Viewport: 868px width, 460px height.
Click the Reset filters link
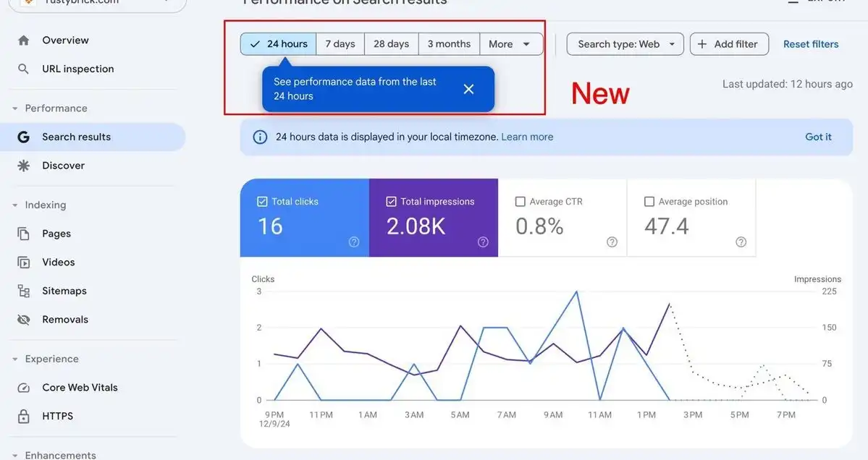[810, 44]
